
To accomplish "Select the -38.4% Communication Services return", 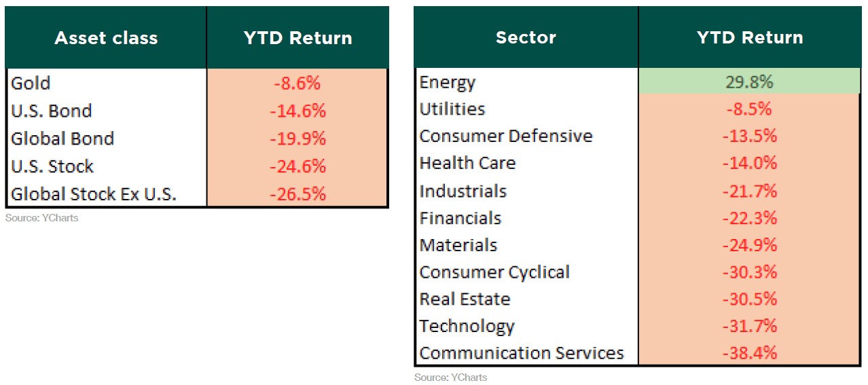I will 750,353.
